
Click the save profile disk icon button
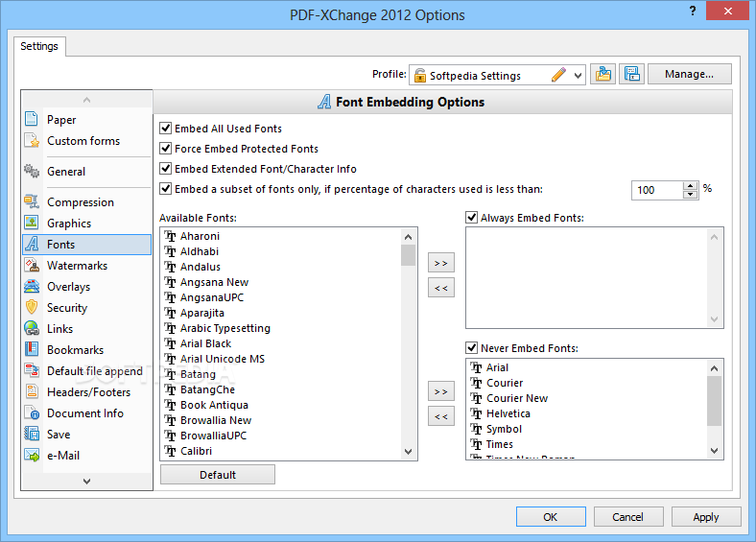point(631,74)
